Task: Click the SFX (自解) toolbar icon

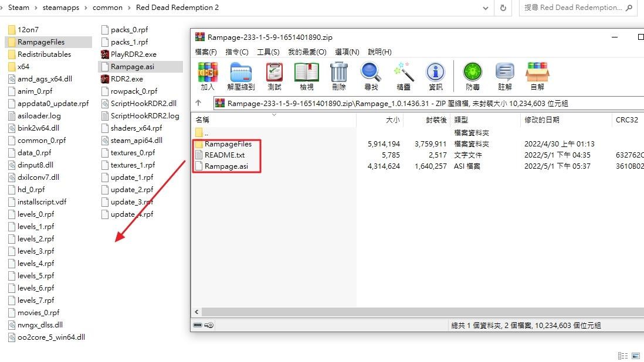Action: click(x=537, y=76)
